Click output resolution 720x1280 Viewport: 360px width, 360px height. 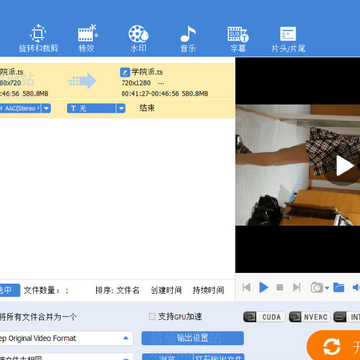[x=136, y=83]
